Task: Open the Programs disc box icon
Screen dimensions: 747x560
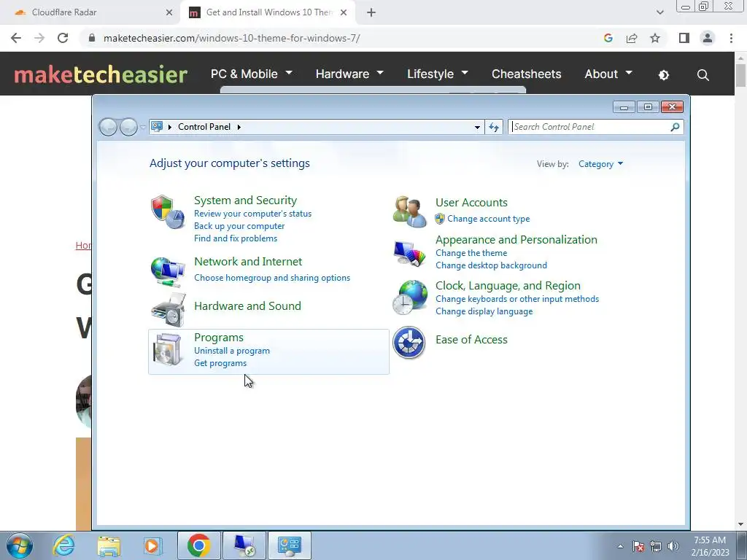Action: tap(168, 349)
